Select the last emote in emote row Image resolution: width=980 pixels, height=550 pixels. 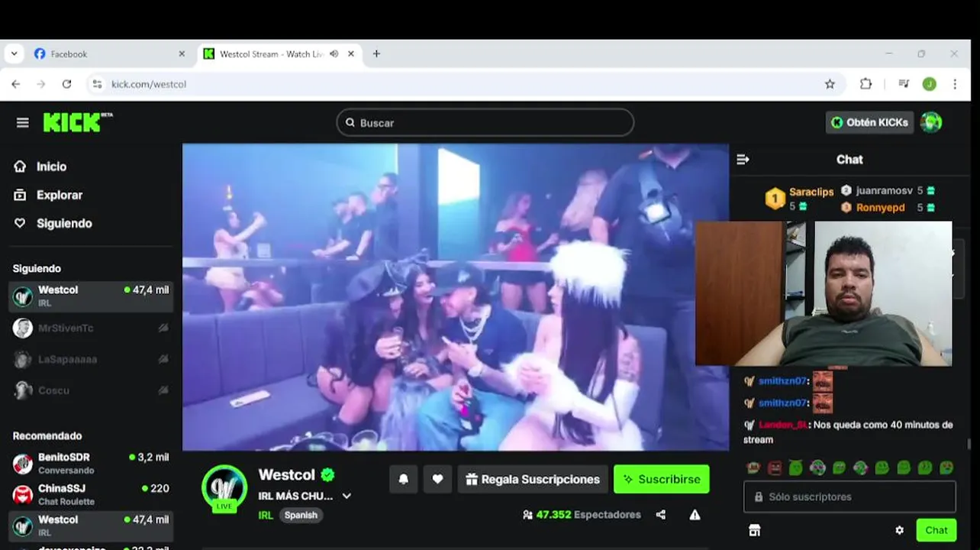coord(946,467)
